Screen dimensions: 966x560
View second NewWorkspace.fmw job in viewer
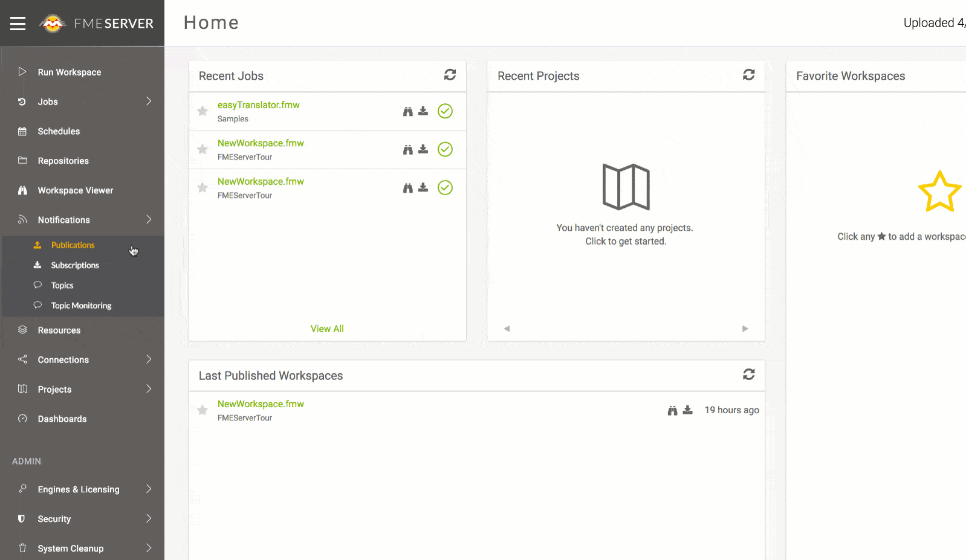point(408,149)
